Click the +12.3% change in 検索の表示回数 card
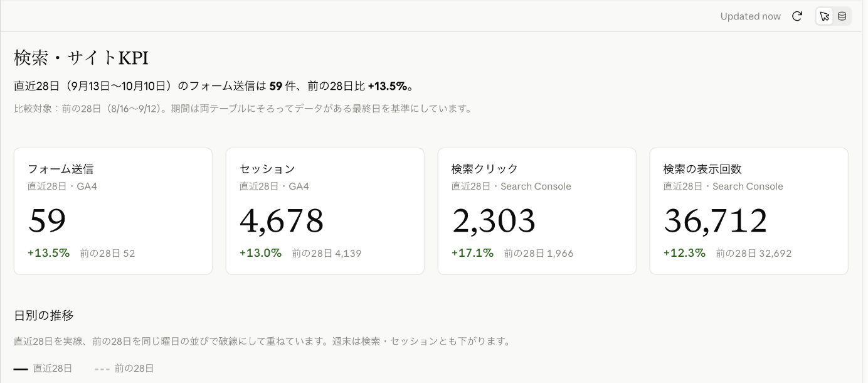This screenshot has width=868, height=383. point(684,253)
